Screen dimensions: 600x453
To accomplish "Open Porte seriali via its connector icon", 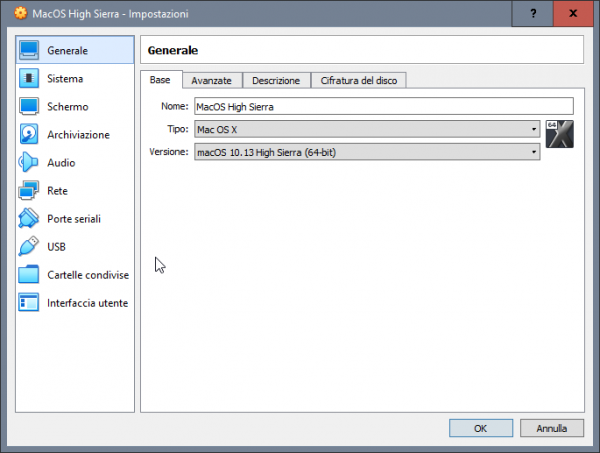I will coord(29,218).
